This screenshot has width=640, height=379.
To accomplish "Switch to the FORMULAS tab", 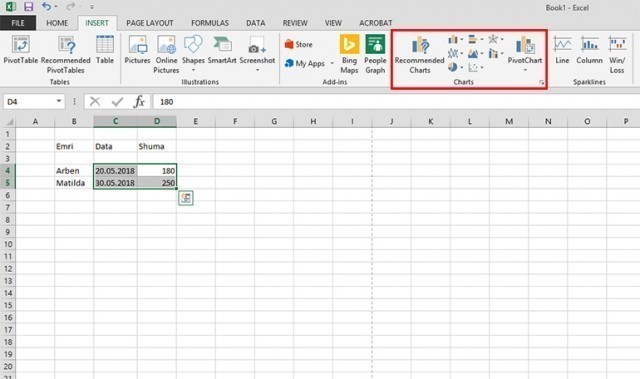I will pos(210,23).
